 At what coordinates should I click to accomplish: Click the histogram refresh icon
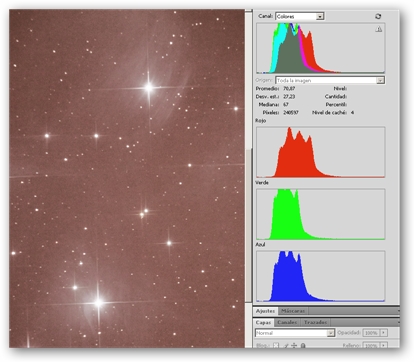(x=378, y=16)
